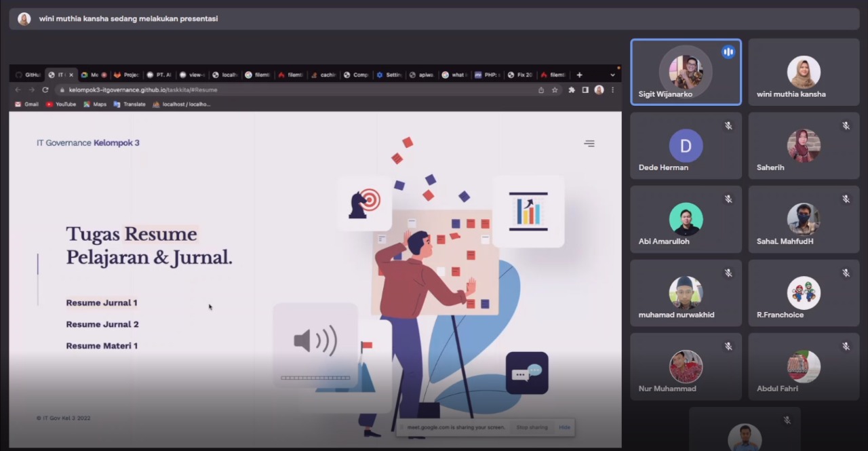Bookmark page with the star icon
The image size is (868, 451).
(555, 90)
